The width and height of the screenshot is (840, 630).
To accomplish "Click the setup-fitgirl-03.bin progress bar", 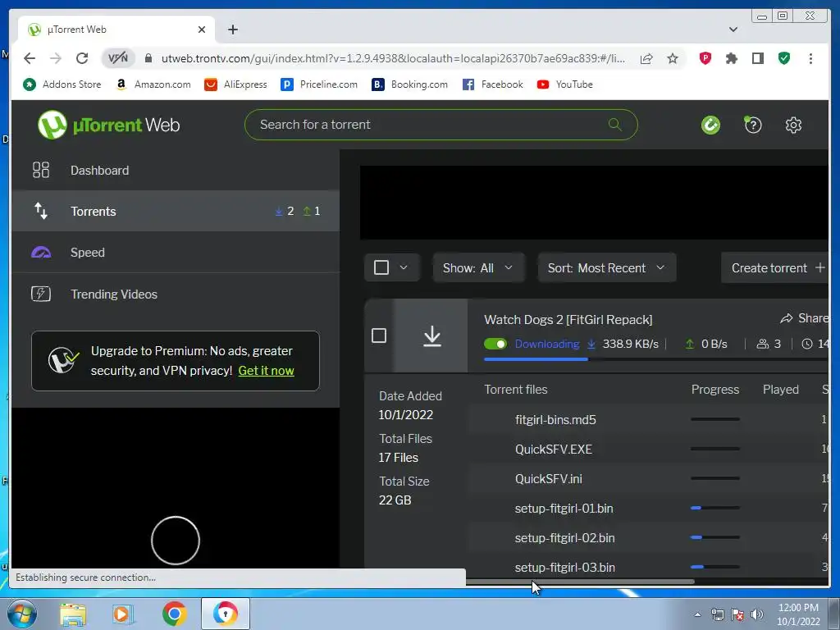I will point(715,567).
